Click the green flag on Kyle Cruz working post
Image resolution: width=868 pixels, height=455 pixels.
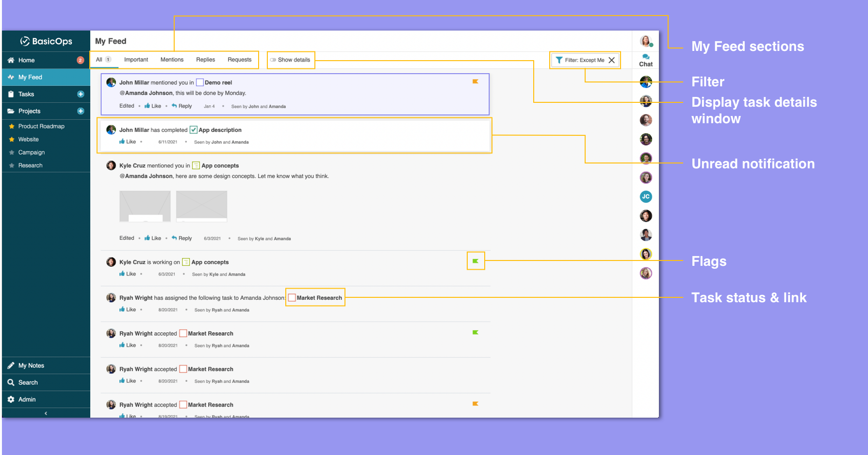(475, 261)
